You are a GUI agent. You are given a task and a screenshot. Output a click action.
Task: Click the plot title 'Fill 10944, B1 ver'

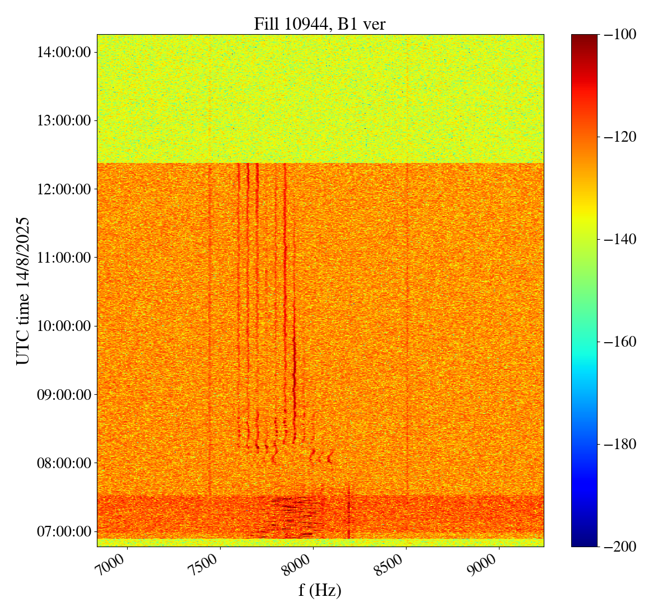320,24
